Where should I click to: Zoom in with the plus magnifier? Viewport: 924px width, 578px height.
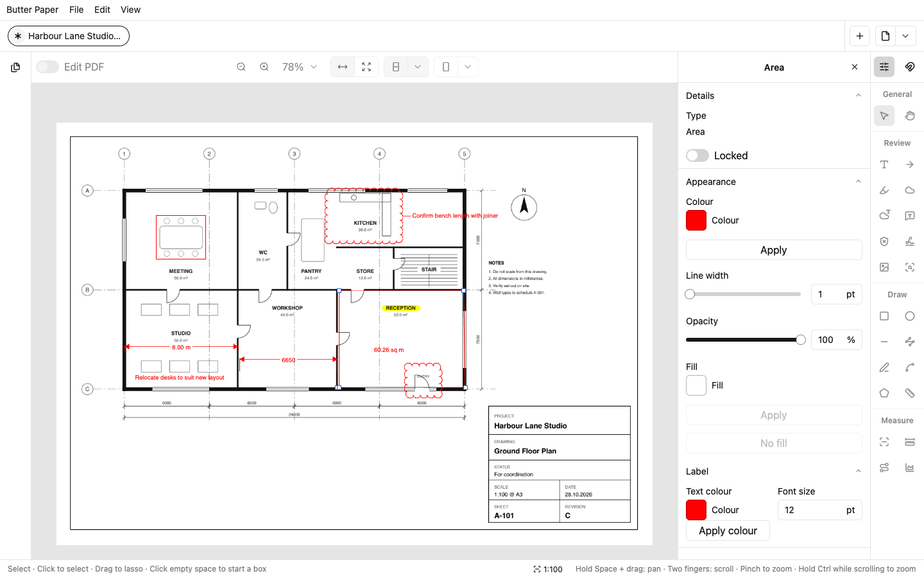click(264, 67)
